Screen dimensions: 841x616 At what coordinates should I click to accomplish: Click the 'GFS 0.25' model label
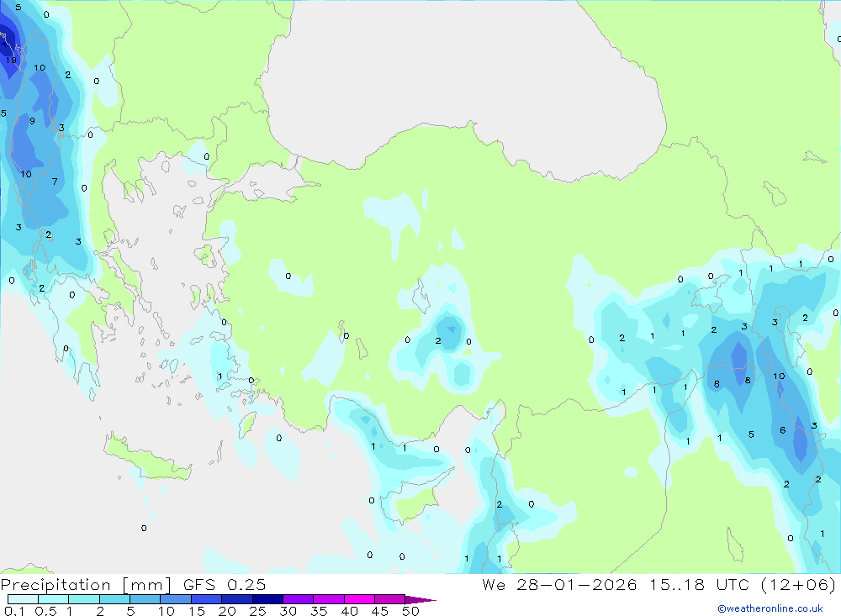(x=225, y=585)
